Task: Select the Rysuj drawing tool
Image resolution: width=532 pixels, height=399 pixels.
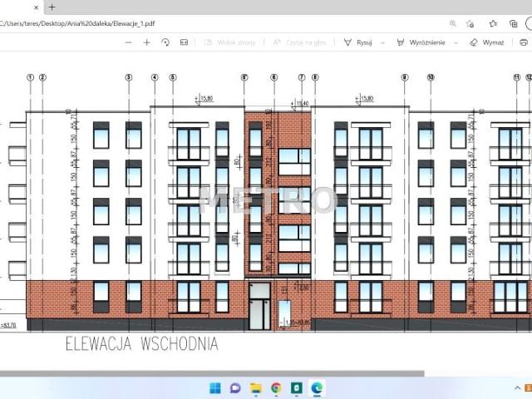Action: [x=359, y=42]
